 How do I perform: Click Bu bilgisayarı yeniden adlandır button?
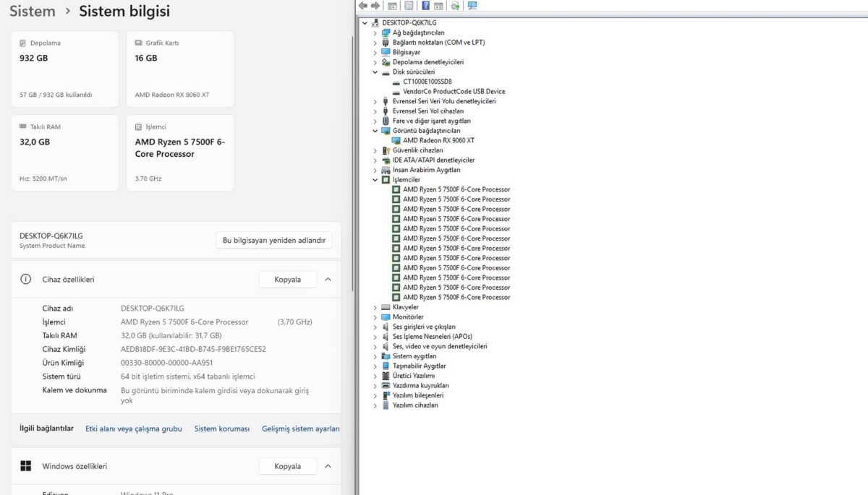point(274,241)
